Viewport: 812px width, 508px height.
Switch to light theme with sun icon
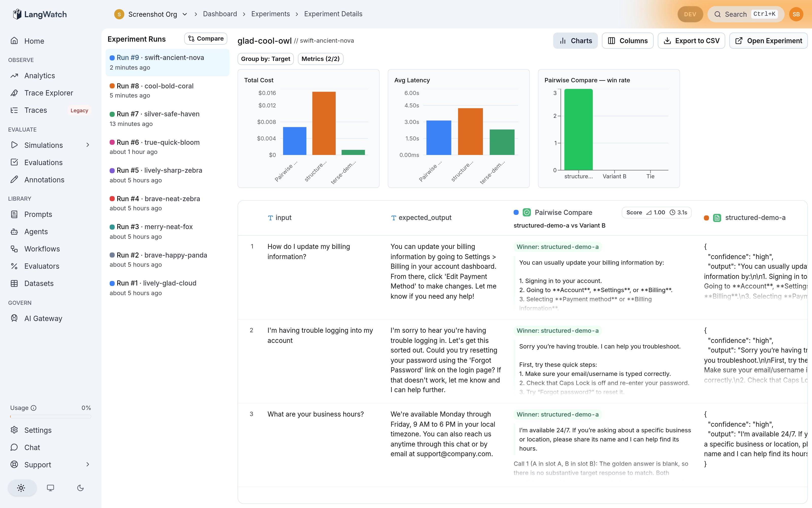[x=21, y=488]
